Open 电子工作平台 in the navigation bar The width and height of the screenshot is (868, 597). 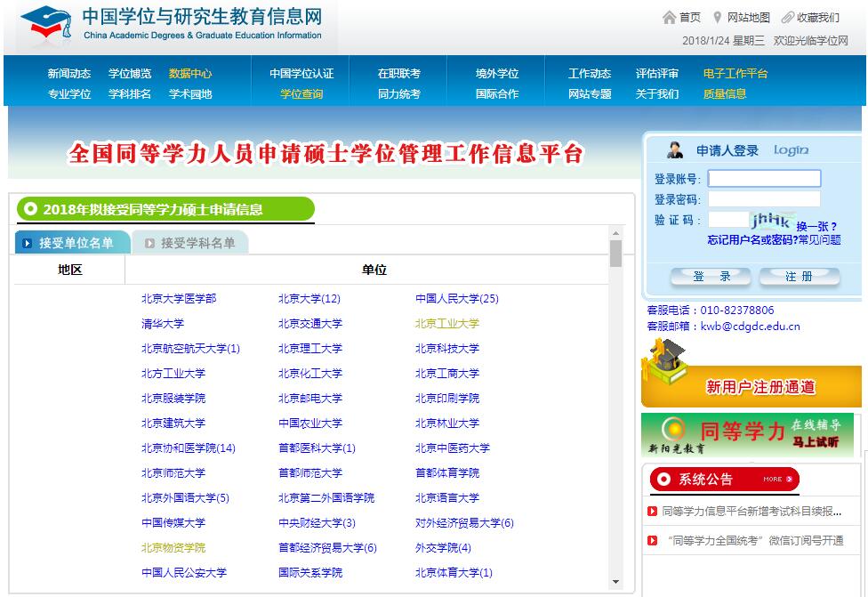pyautogui.click(x=735, y=74)
